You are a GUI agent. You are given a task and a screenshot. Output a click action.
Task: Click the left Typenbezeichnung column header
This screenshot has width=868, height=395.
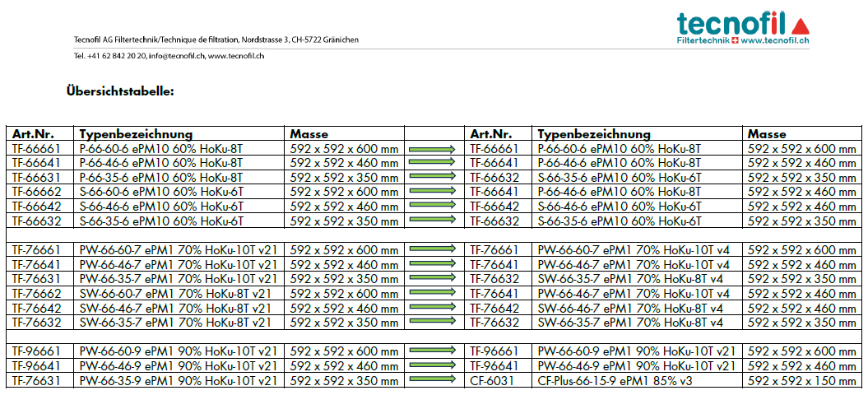pos(136,134)
